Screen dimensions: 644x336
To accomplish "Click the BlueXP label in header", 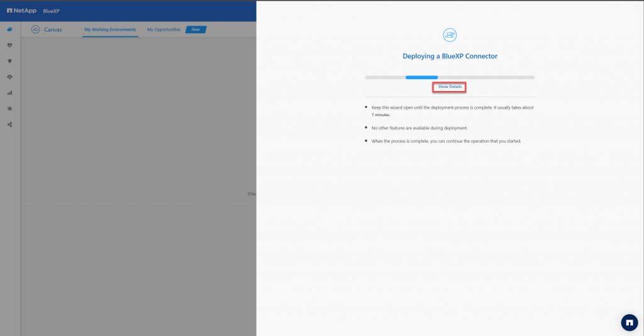I will [x=52, y=11].
